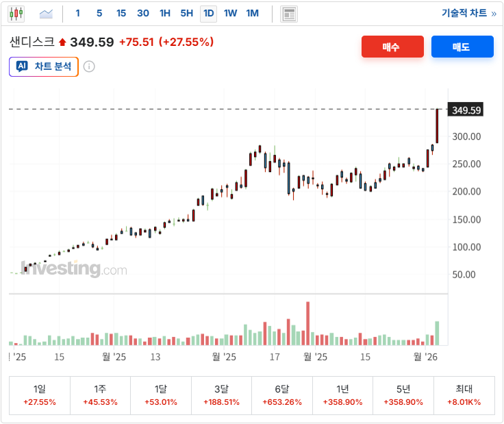504x424 pixels.
Task: Select the 1 minute interval
Action: coord(78,13)
